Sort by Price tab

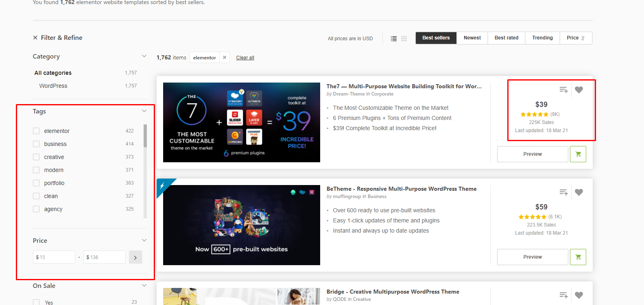[x=576, y=38]
